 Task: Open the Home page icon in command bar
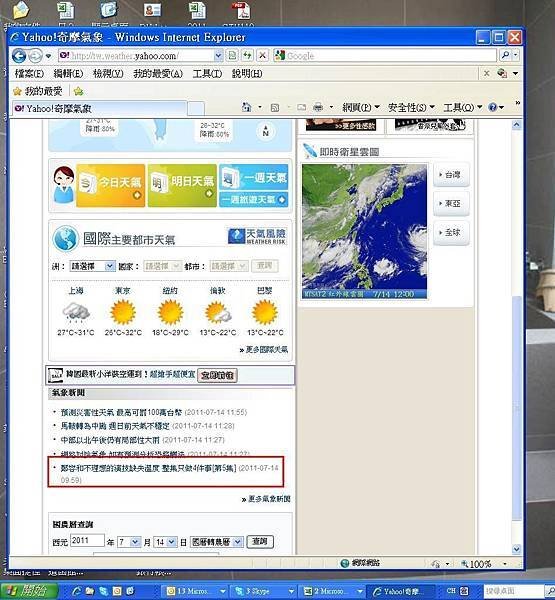pyautogui.click(x=247, y=108)
